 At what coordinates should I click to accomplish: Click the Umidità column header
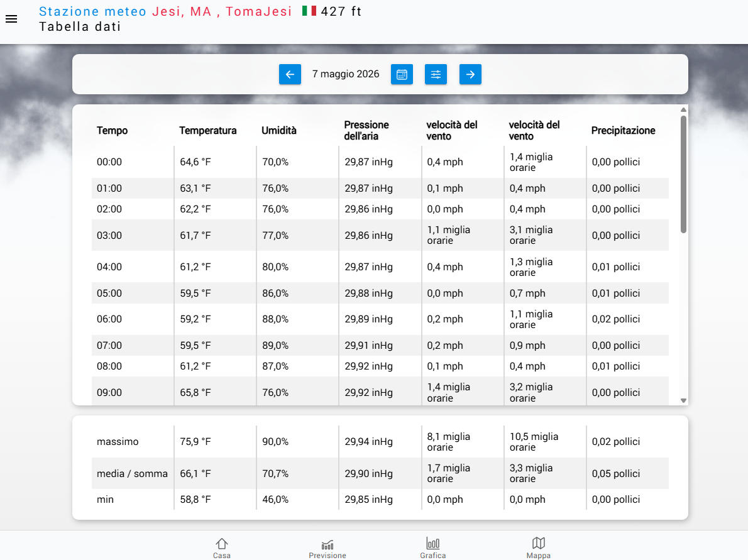279,130
